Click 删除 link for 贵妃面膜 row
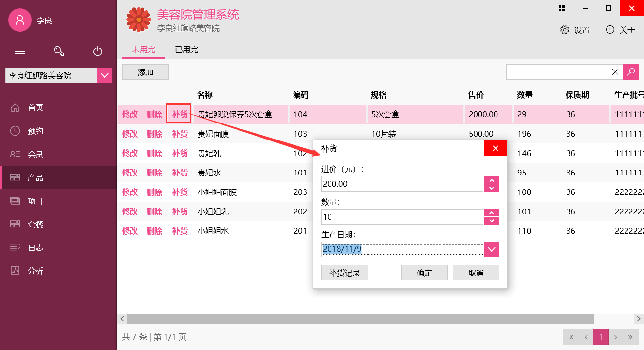The height and width of the screenshot is (350, 644). pos(154,134)
